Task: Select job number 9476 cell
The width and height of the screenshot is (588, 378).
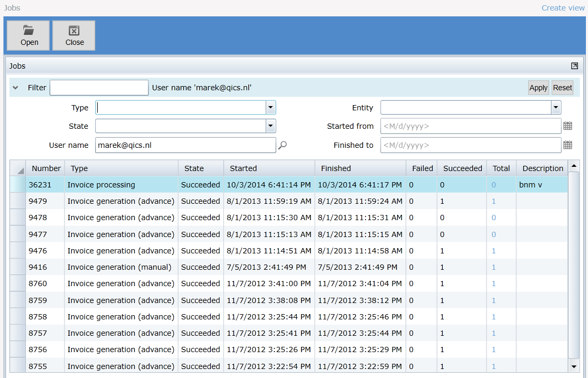Action: (45, 251)
